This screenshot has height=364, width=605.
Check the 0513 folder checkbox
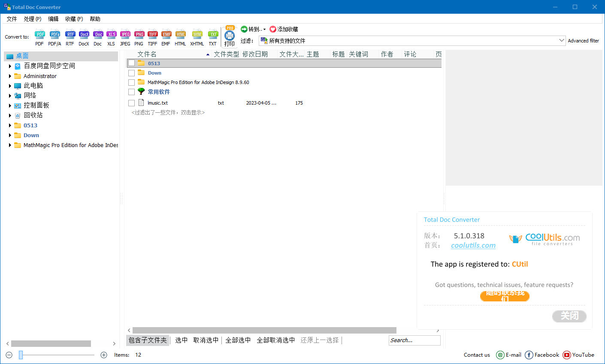[131, 63]
